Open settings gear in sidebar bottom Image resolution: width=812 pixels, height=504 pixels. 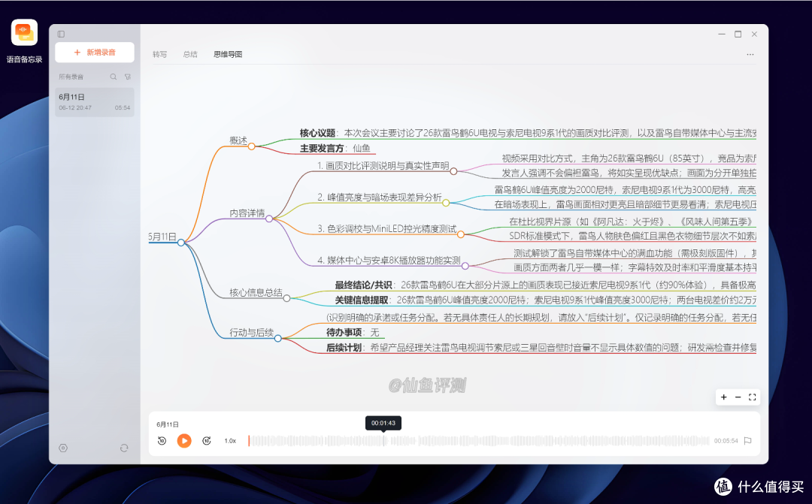(63, 448)
